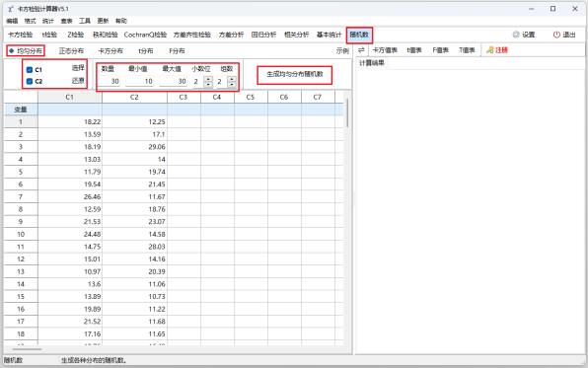Click cell containing 29.06

[x=134, y=147]
